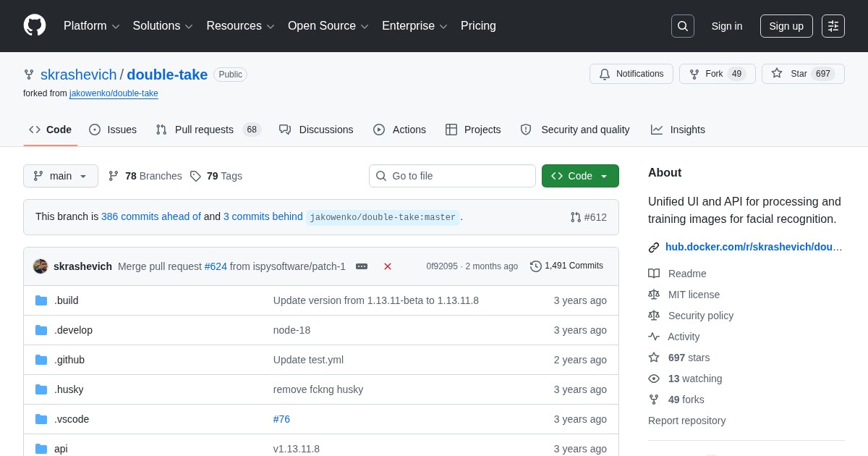View 13 watching list
The image size is (868, 456).
[685, 379]
